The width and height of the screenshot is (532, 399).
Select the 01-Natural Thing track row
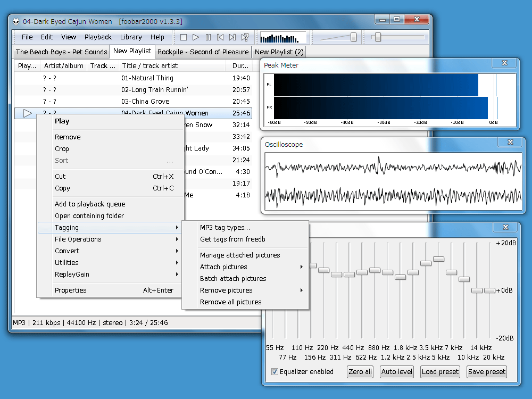134,78
